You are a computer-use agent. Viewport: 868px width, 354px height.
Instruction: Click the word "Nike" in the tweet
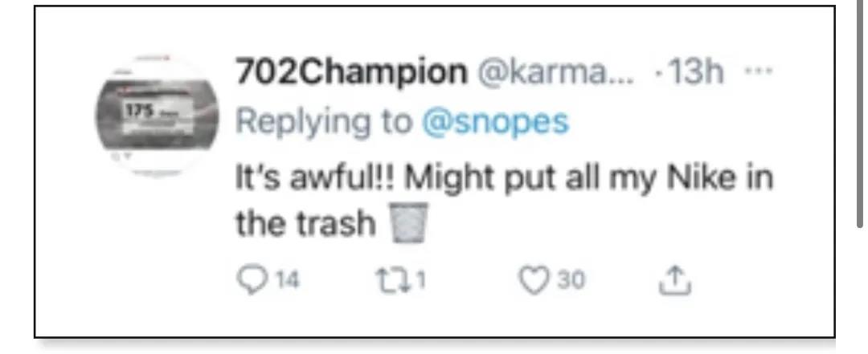coord(700,178)
